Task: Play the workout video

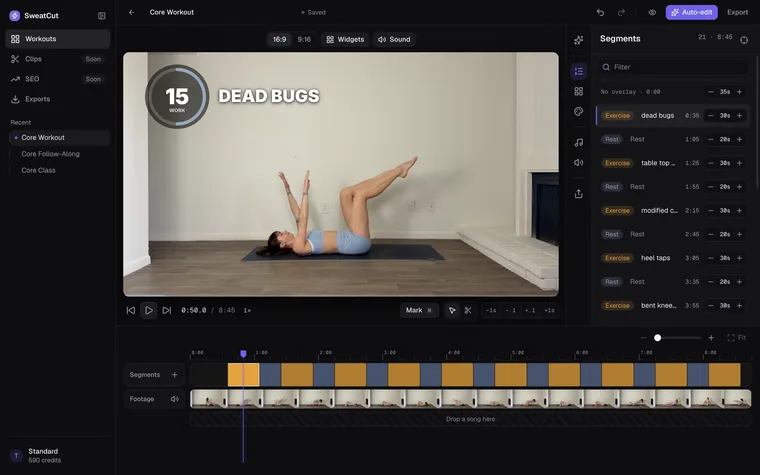Action: tap(149, 311)
